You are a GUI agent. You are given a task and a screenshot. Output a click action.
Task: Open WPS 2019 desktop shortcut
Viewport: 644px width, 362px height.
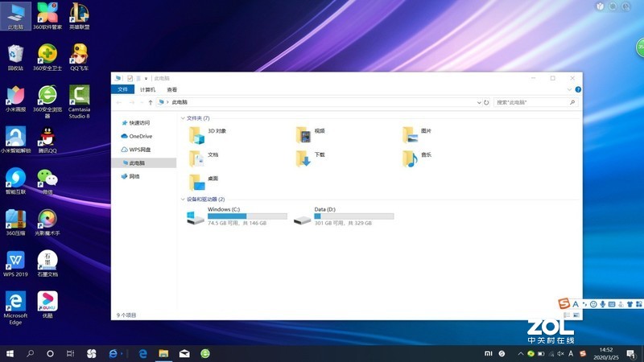click(x=15, y=261)
